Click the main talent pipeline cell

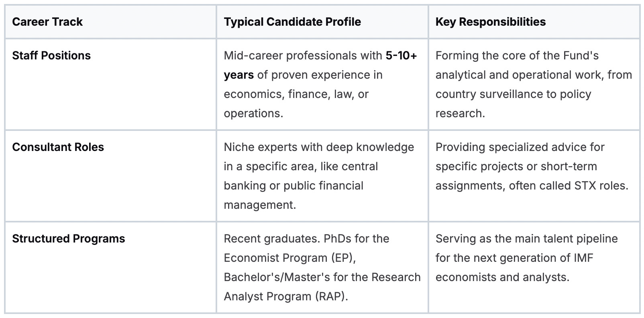[534, 267]
